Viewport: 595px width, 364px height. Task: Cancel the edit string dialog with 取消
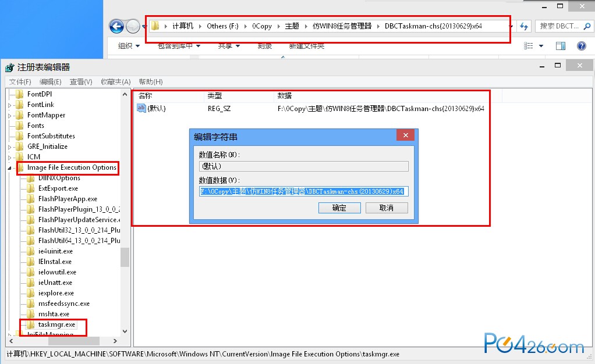click(387, 208)
